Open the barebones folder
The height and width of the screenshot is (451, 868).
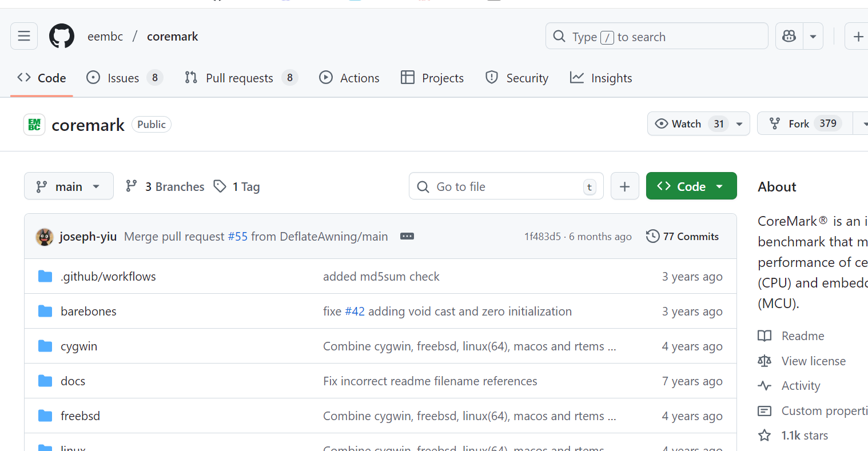coord(89,312)
